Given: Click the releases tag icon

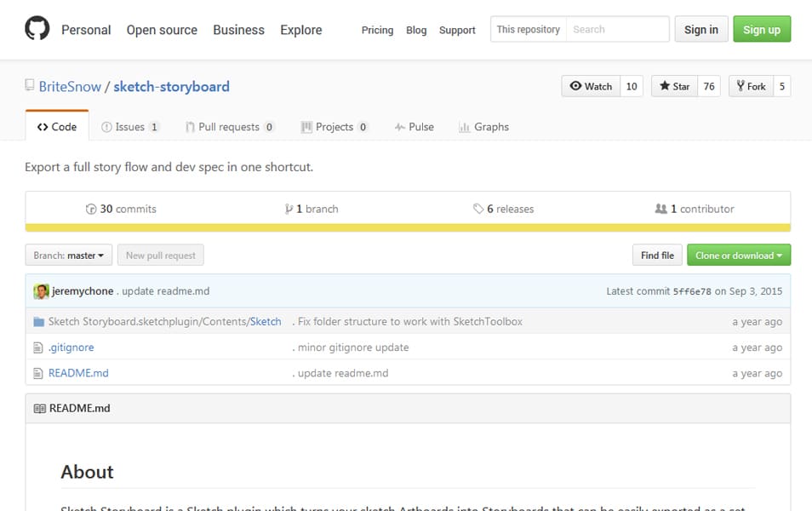Looking at the screenshot, I should click(478, 209).
